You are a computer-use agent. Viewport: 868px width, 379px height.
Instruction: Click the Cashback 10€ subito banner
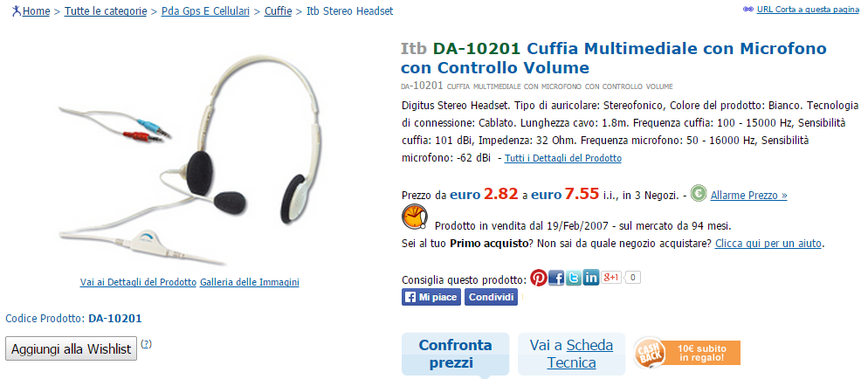(687, 352)
